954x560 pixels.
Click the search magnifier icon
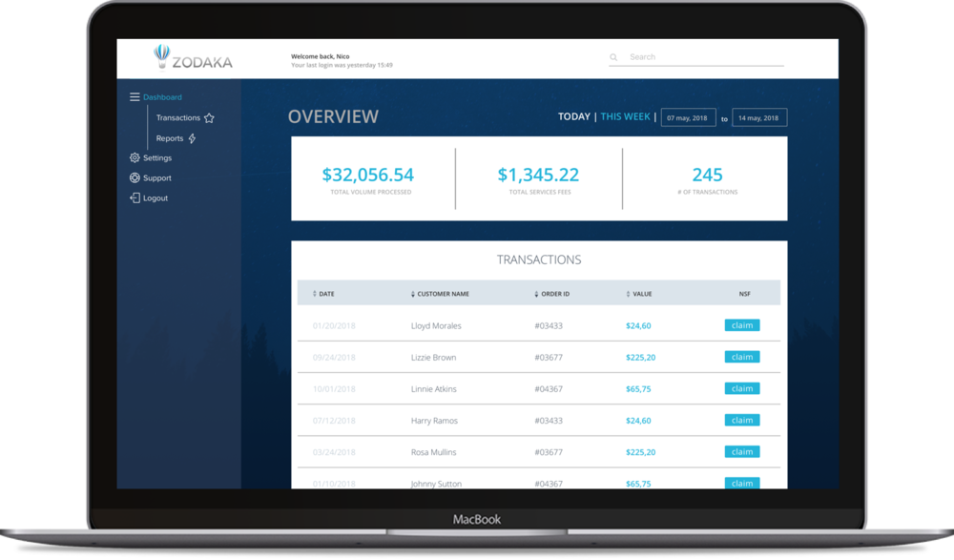pyautogui.click(x=613, y=57)
